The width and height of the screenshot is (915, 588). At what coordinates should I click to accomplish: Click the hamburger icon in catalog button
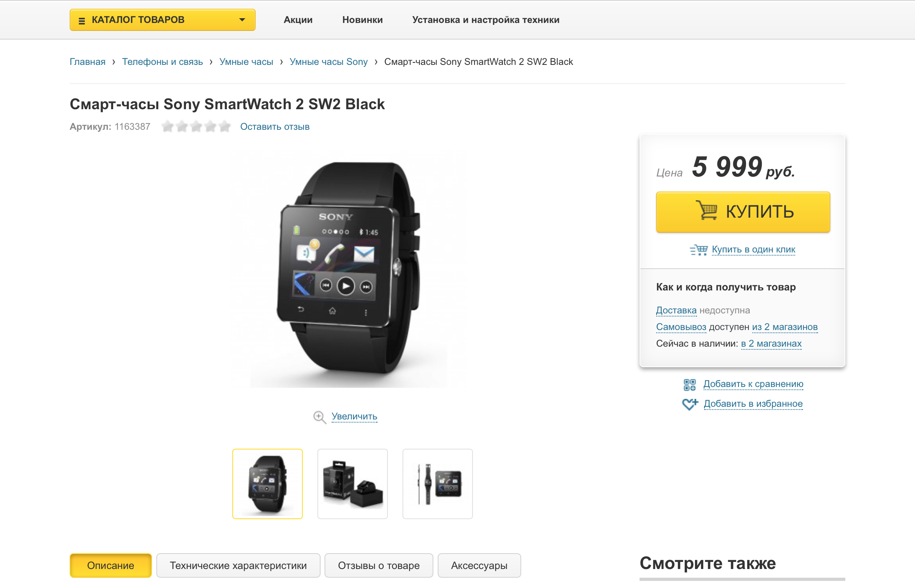pos(82,21)
